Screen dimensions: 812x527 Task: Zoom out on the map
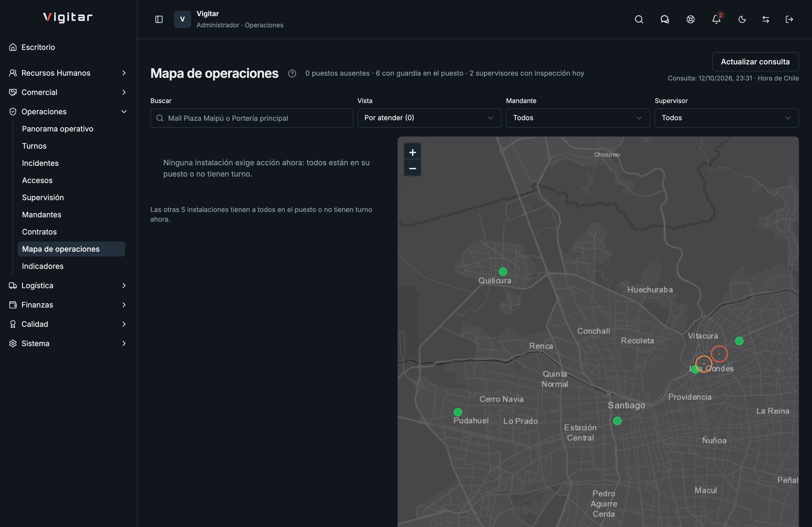click(x=412, y=169)
